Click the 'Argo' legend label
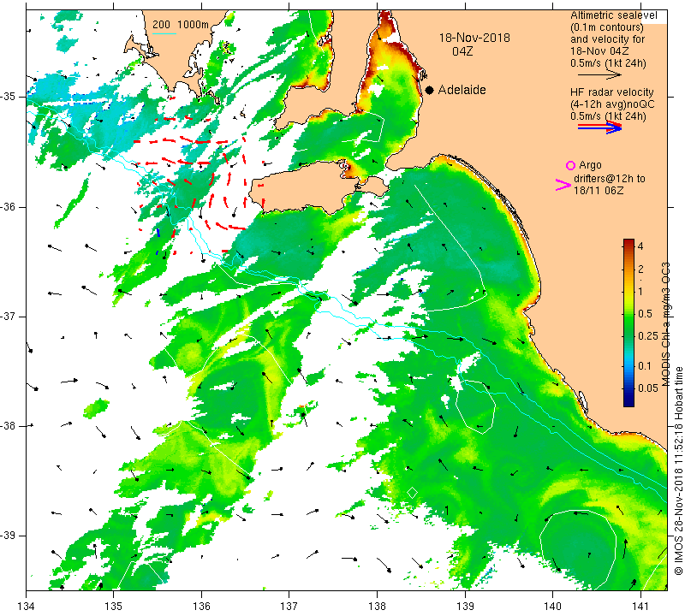The height and width of the screenshot is (616, 685). point(590,165)
